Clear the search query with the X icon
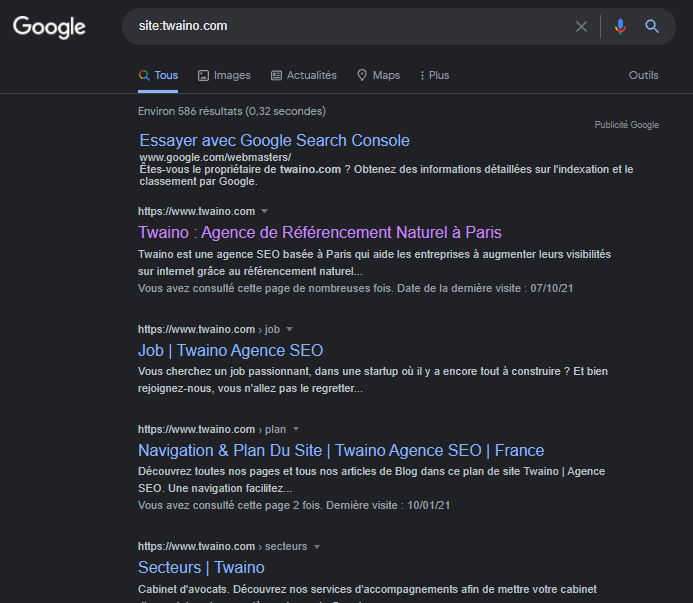The image size is (693, 603). pos(581,27)
